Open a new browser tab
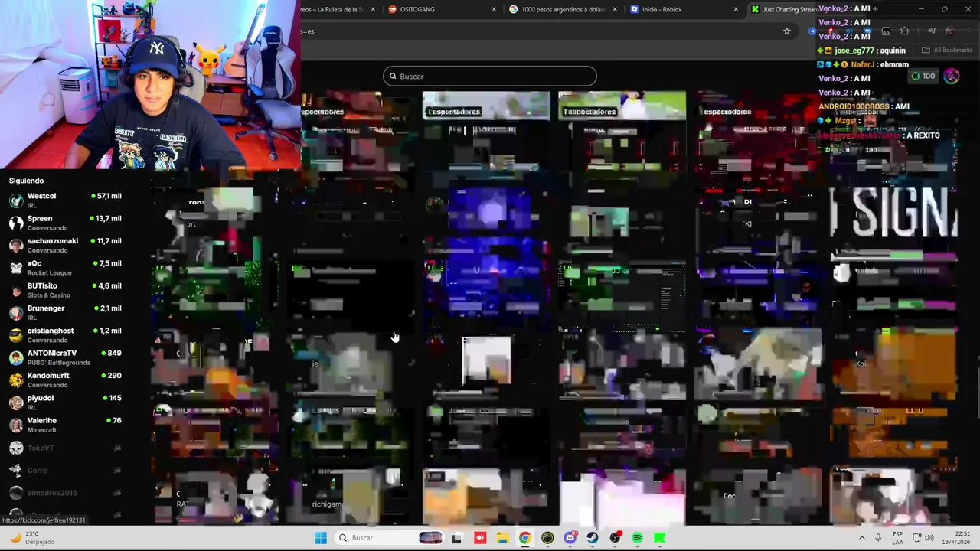980x551 pixels. point(876,9)
